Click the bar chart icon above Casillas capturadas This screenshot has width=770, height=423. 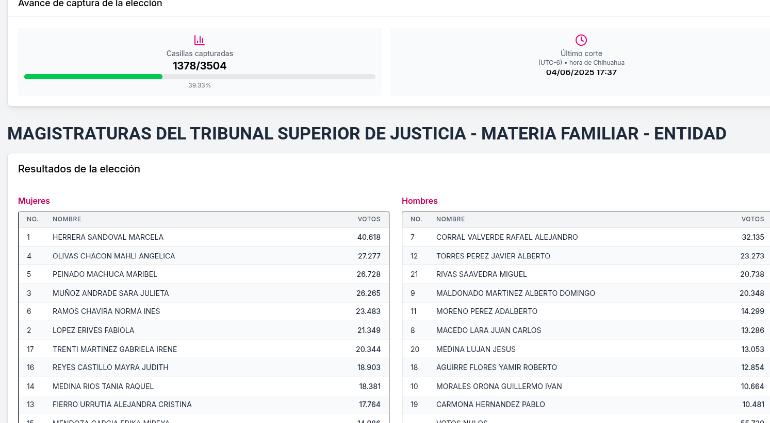(199, 40)
